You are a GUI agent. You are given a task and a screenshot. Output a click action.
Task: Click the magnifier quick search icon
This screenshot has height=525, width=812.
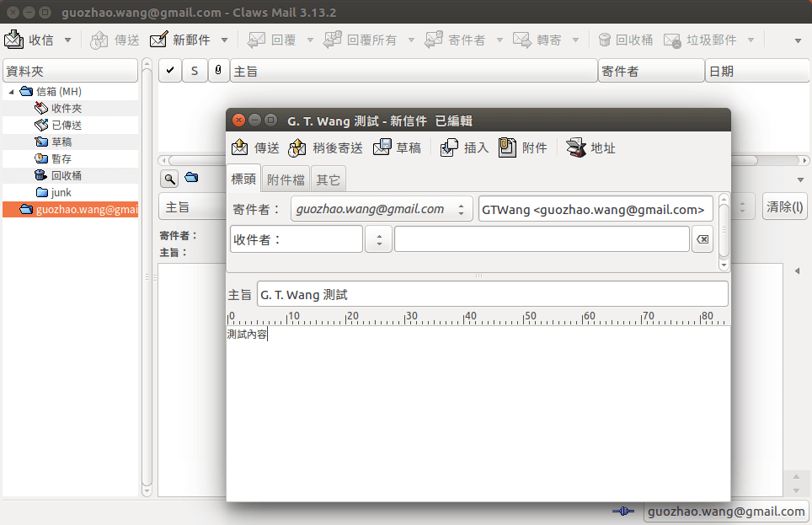point(168,178)
